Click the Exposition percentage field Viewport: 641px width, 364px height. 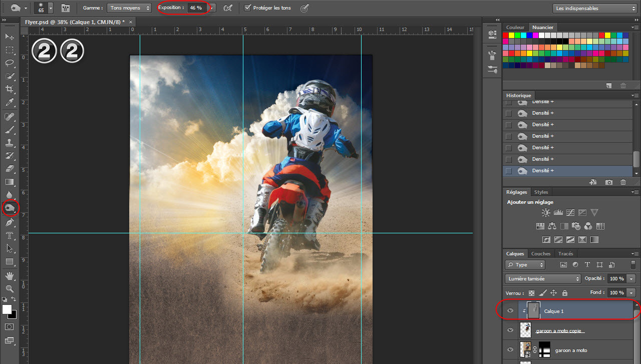(196, 8)
